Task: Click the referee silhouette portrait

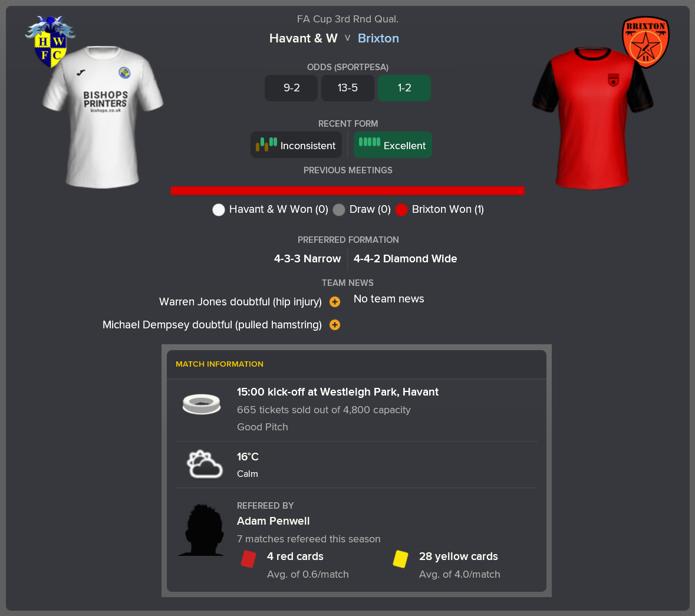Action: point(202,529)
